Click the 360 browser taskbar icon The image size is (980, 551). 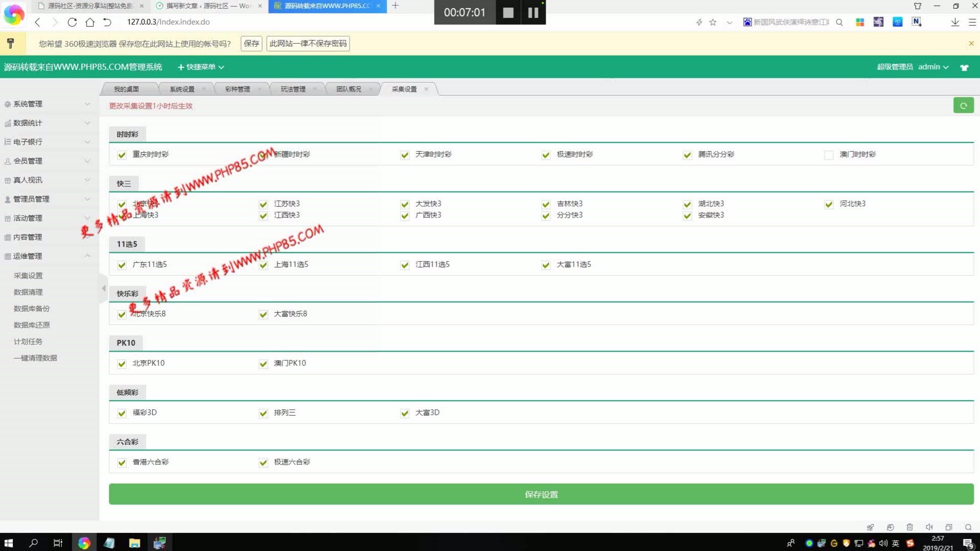click(84, 543)
